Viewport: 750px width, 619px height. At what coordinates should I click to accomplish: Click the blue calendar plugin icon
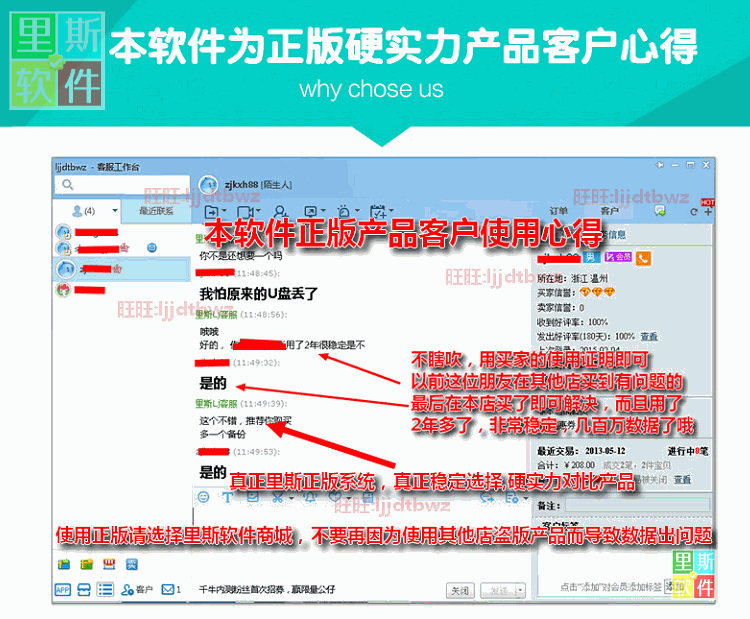click(64, 564)
